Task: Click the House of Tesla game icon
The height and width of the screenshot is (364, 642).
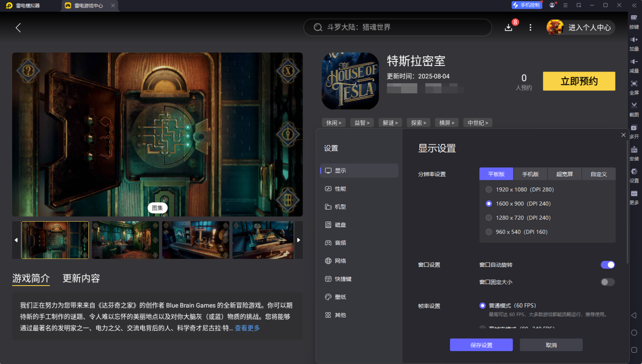Action: [350, 81]
